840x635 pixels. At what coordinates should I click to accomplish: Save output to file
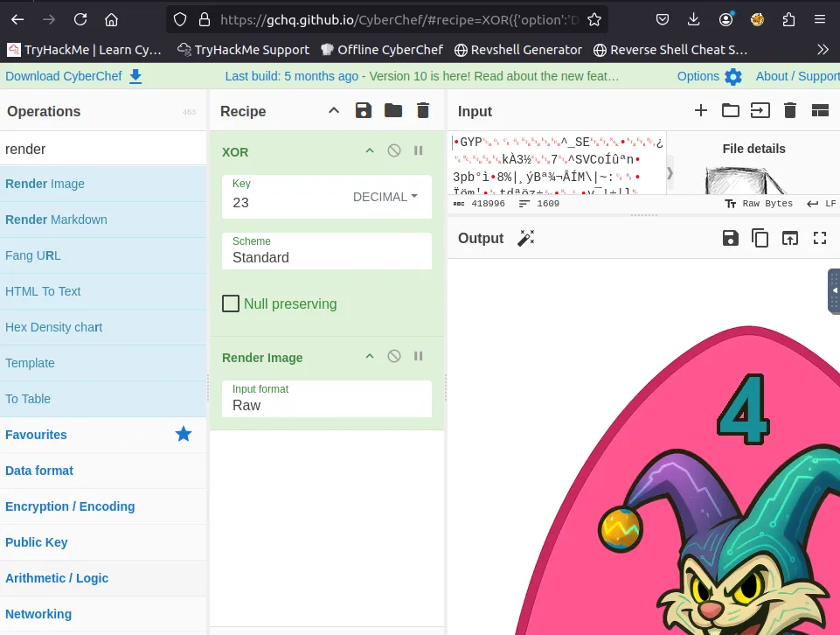click(730, 238)
